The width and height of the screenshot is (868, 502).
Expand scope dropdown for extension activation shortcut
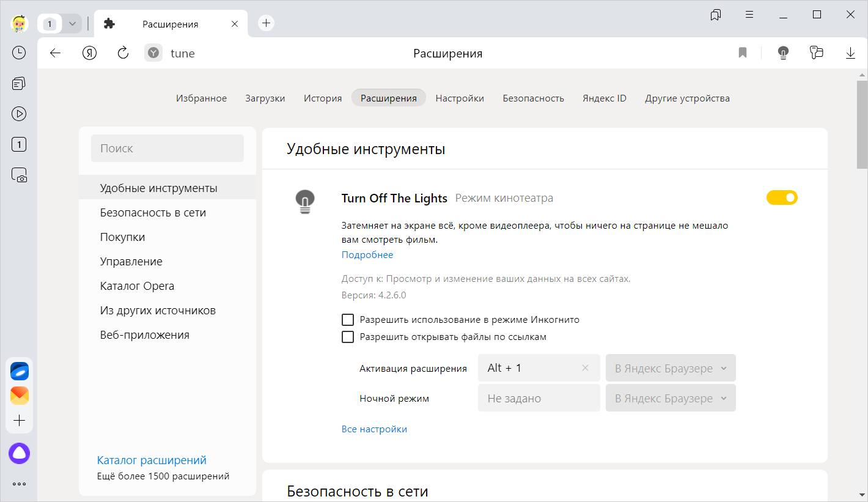(671, 368)
